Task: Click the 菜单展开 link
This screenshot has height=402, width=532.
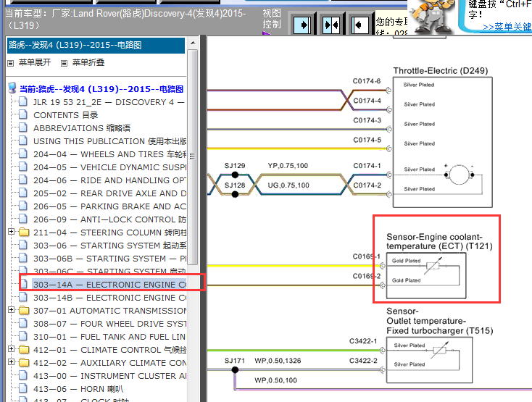Action: point(35,62)
